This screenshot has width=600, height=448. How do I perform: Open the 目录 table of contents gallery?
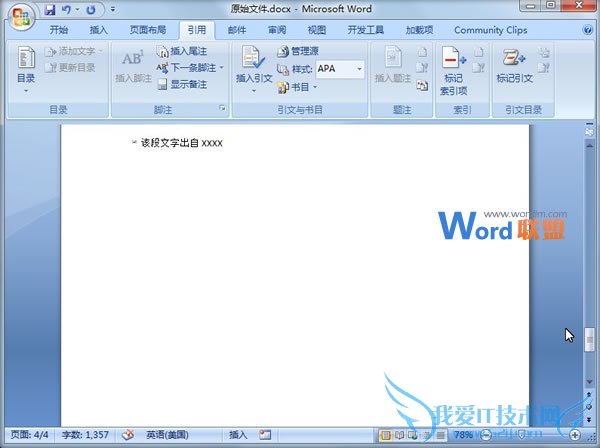tap(26, 69)
